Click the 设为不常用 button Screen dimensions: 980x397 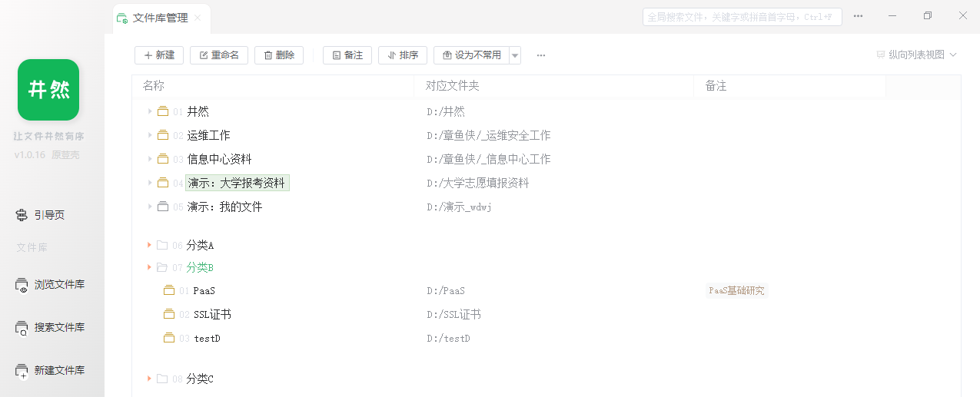pos(471,55)
